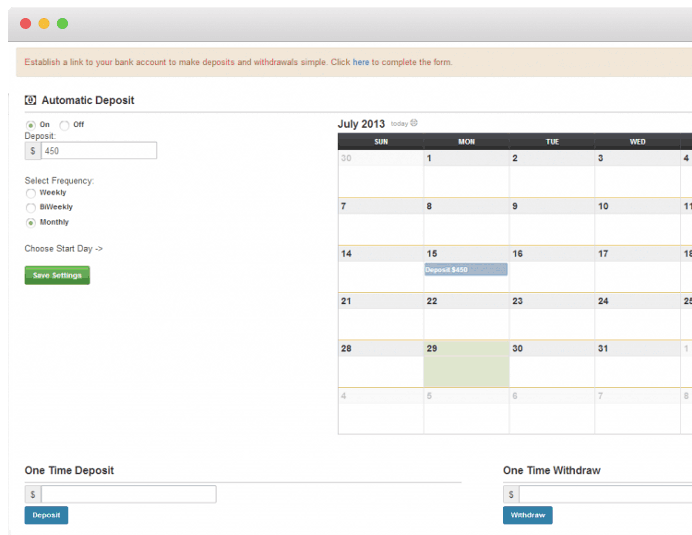Follow the 'here' link in the banner
This screenshot has width=692, height=535.
pos(361,62)
